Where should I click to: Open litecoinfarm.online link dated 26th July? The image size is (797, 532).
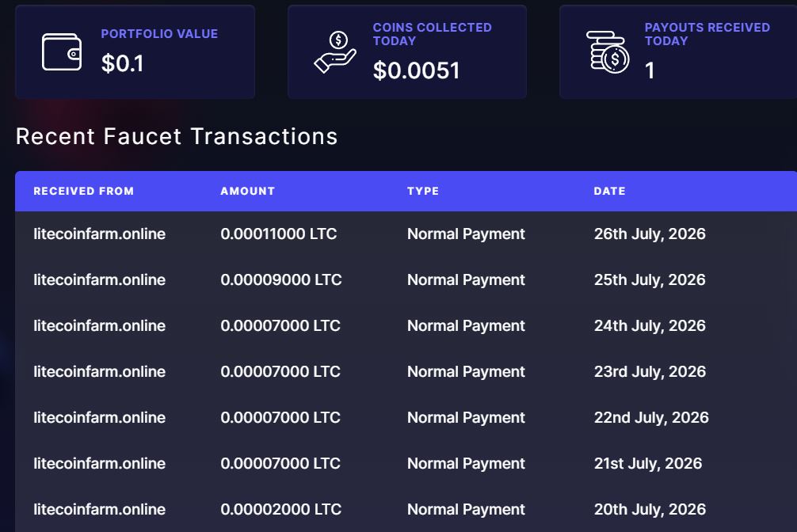coord(100,234)
